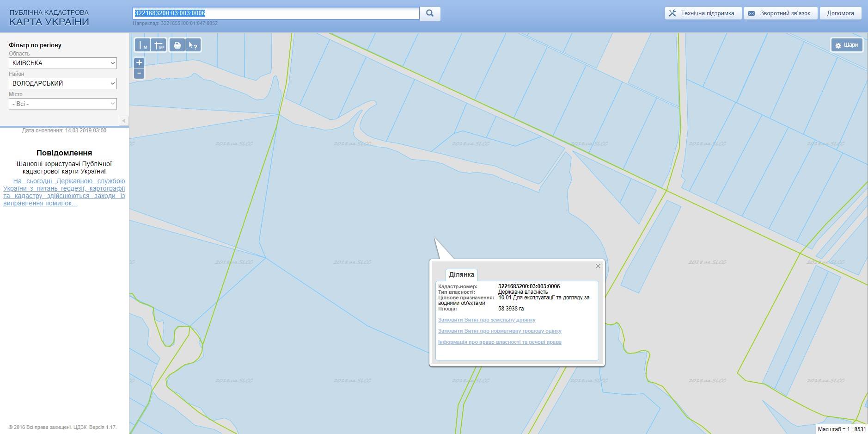Activate the identify parcel info tool
868x434 pixels.
(193, 45)
